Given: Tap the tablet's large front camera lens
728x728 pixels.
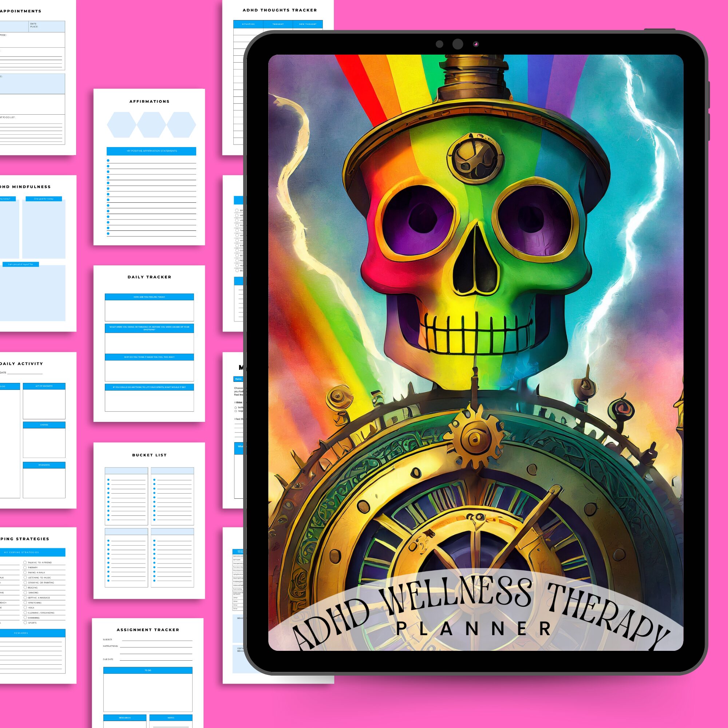Looking at the screenshot, I should coord(458,44).
